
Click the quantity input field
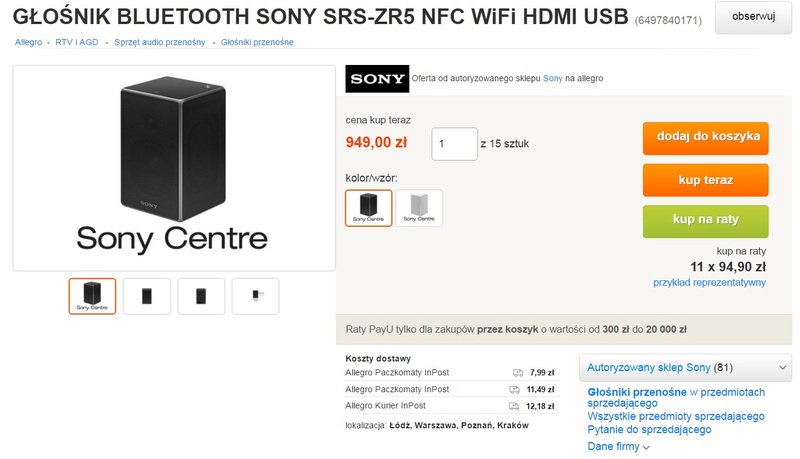point(455,144)
